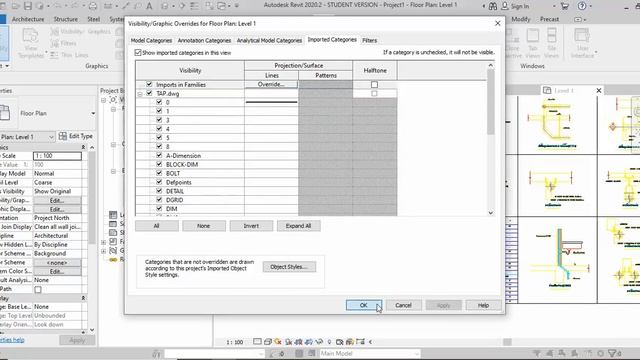This screenshot has width=640, height=360.
Task: Click the filter selection icon in status bar
Action: click(x=612, y=353)
